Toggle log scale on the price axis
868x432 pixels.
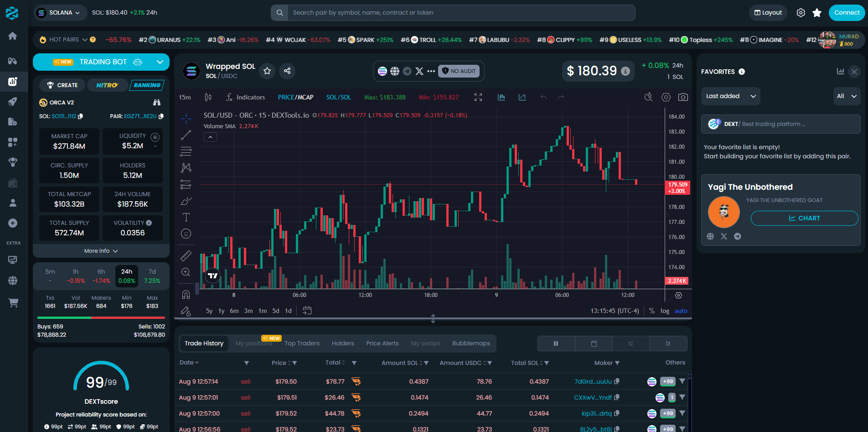pos(665,311)
